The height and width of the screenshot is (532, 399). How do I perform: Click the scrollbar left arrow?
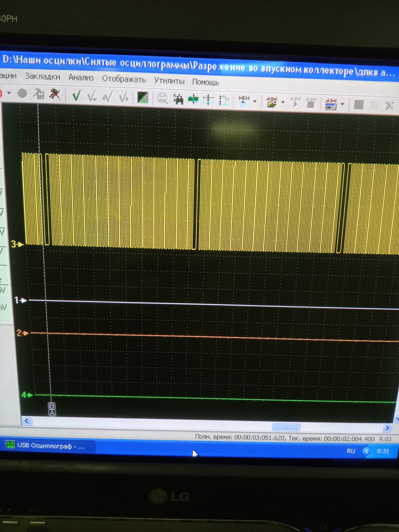click(x=27, y=421)
